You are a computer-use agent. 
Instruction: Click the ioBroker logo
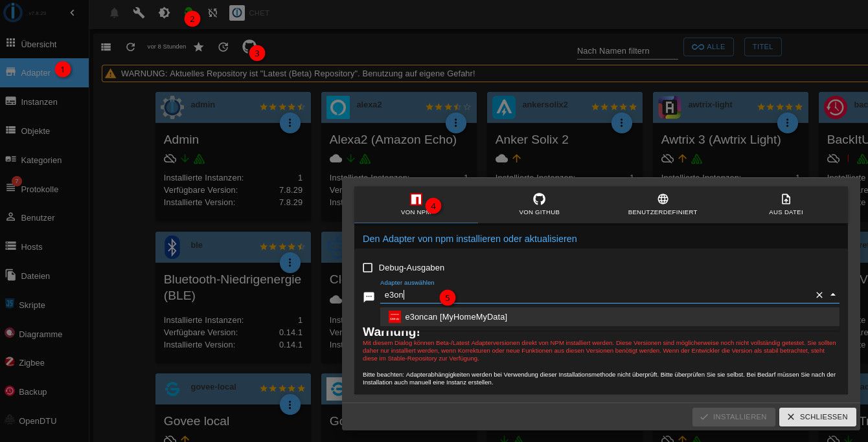click(14, 13)
